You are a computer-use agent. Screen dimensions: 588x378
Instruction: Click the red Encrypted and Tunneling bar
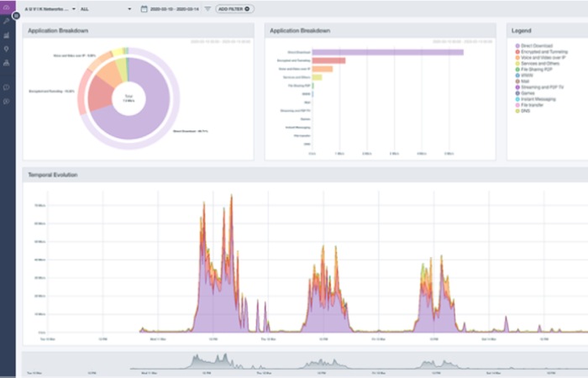329,60
